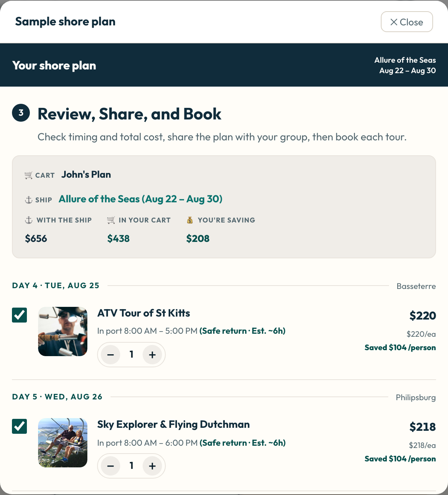
Task: Click the DAY 4 · TUE, AUG 25 heading
Action: 56,286
